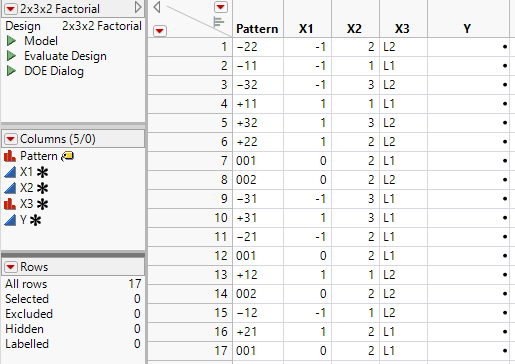This screenshot has width=515, height=364.
Task: Click the DOE Dialog script name
Action: tap(54, 71)
